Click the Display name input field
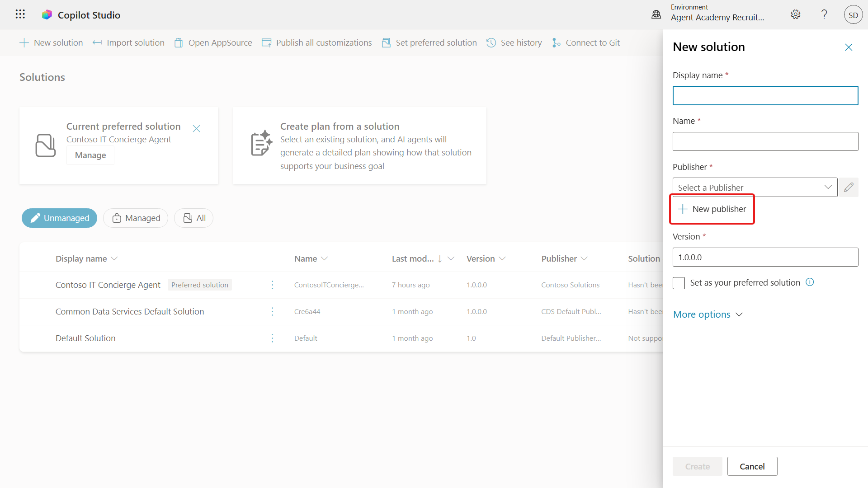The image size is (868, 488). click(x=765, y=95)
